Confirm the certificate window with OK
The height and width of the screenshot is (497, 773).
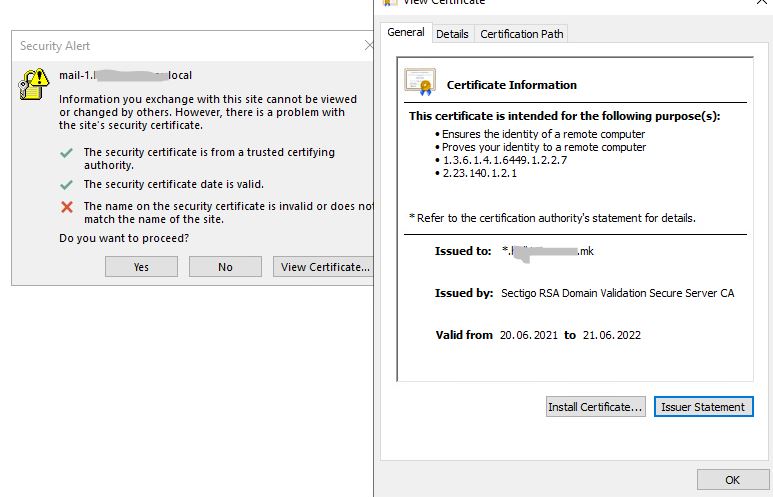point(732,480)
